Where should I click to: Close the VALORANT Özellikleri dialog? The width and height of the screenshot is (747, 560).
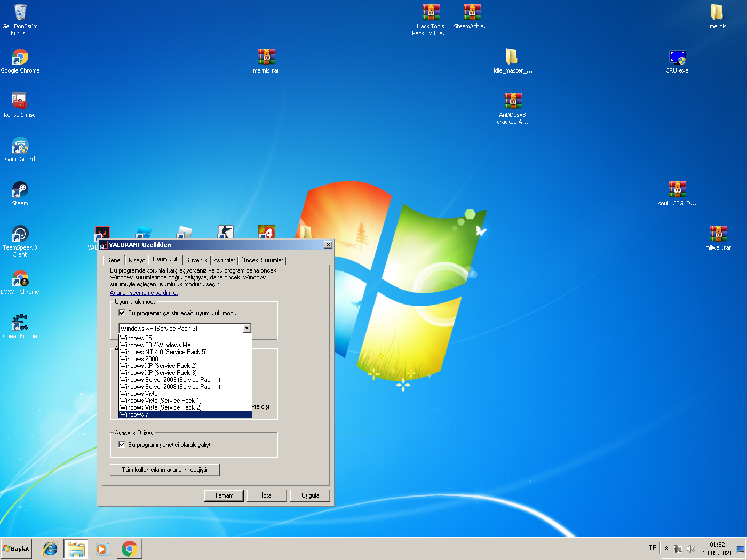(328, 244)
